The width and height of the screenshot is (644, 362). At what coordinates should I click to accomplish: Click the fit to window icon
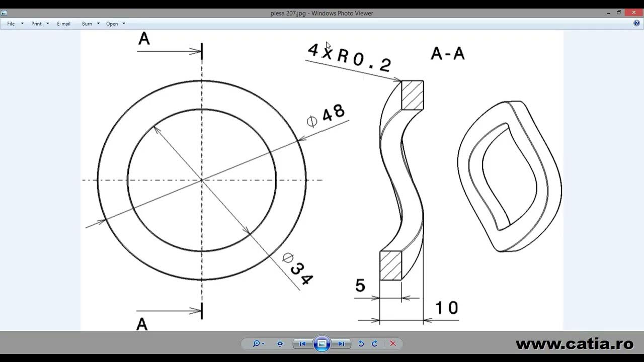(280, 344)
